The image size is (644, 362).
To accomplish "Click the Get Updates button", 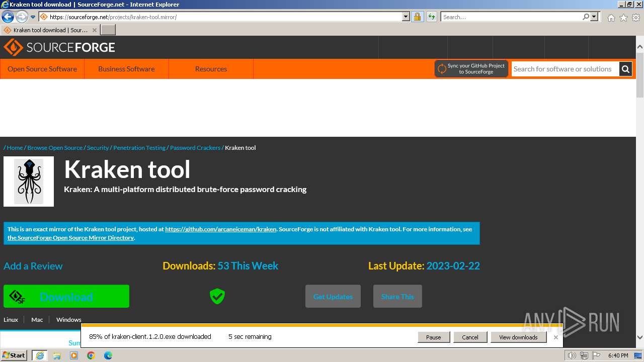I will [333, 296].
